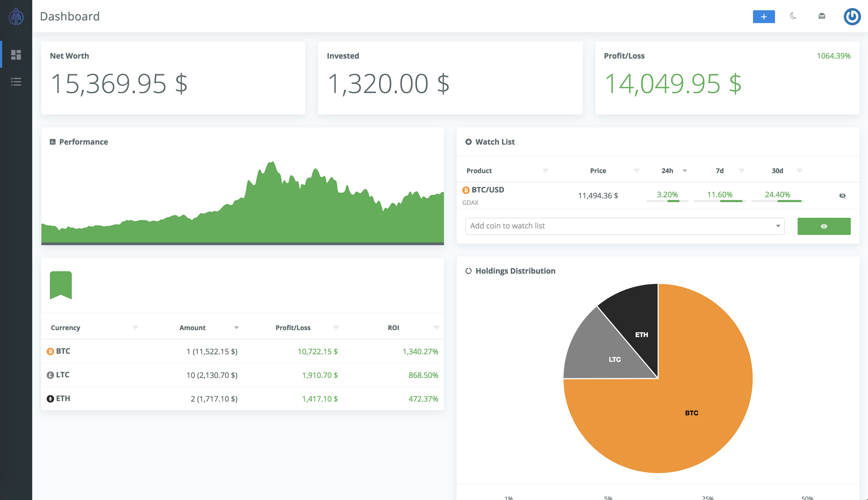Screen dimensions: 868x500
Task: Hide BTC/USD from watch list
Action: pyautogui.click(x=842, y=196)
